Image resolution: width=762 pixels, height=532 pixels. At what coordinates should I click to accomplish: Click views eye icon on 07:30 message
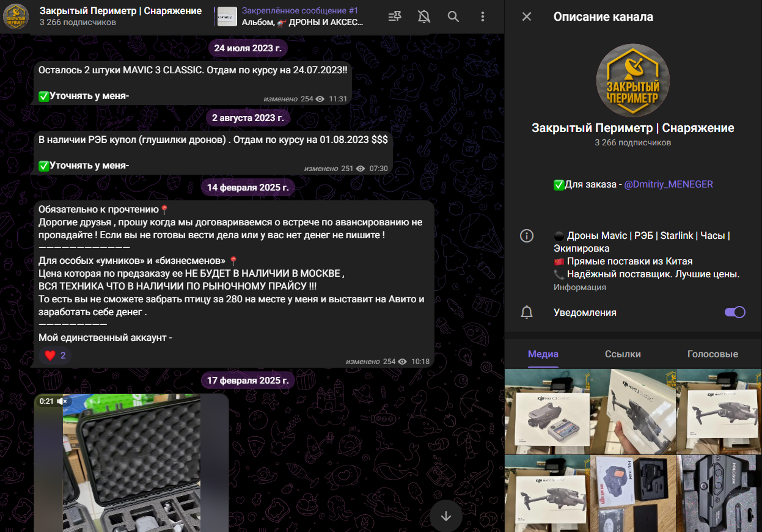pos(360,169)
